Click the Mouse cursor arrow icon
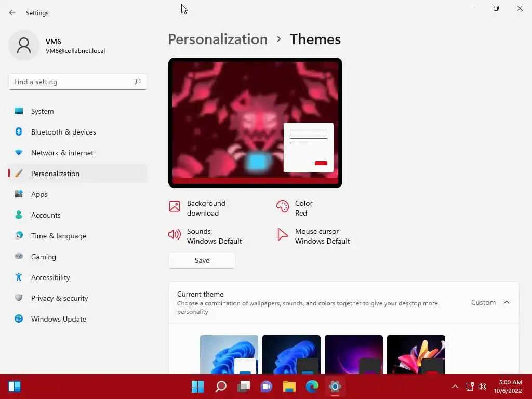 pos(282,234)
